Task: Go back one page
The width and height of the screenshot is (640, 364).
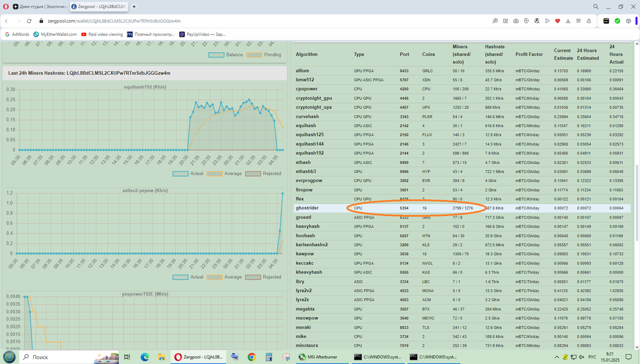Action: pos(6,21)
